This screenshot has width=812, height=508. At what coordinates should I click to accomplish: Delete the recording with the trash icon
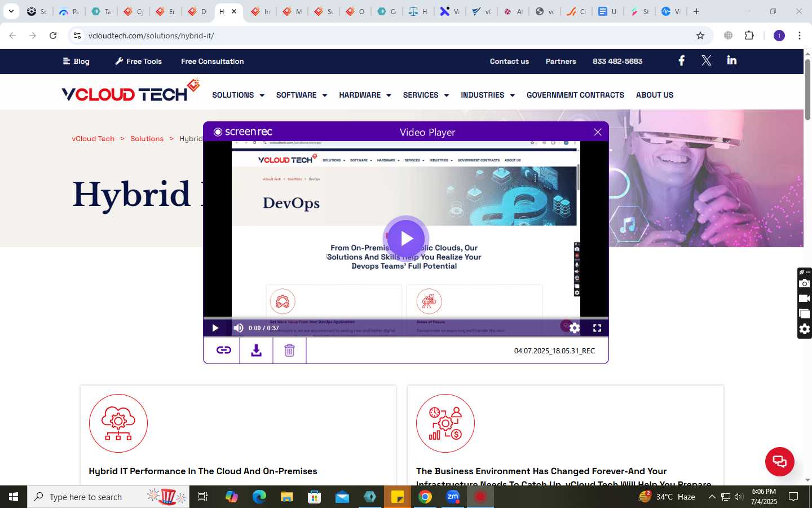tap(289, 351)
